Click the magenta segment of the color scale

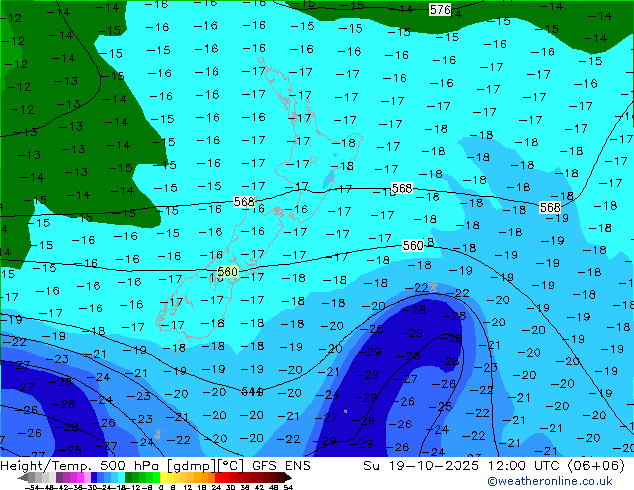pyautogui.click(x=80, y=477)
